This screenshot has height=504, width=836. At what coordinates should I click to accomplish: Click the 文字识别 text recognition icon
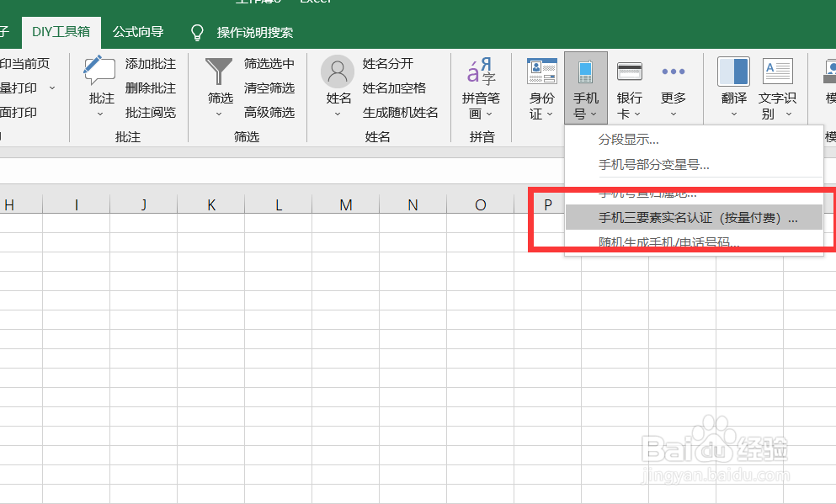(x=776, y=71)
